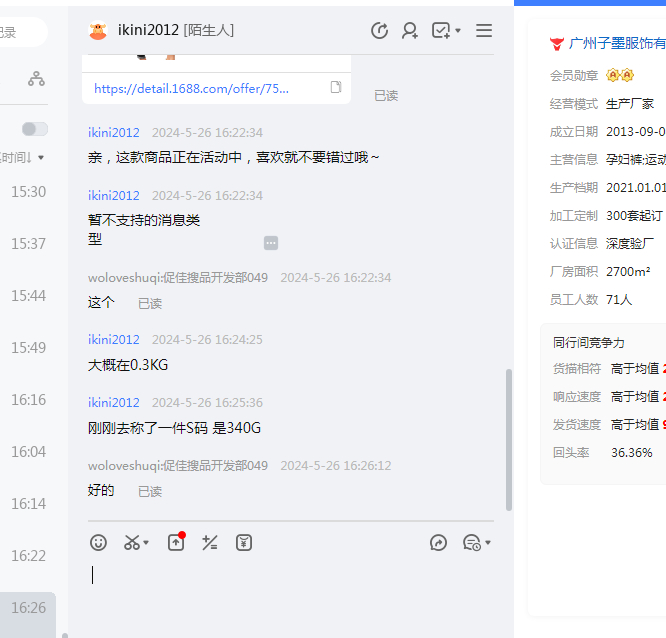Open quick replies chat icon
Viewport: 666px width, 638px height.
(471, 542)
